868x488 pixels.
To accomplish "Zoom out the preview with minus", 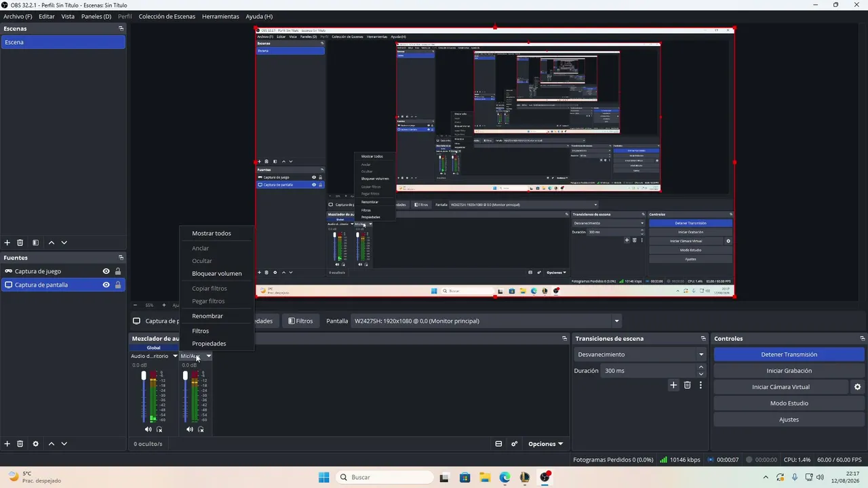I will click(x=135, y=305).
